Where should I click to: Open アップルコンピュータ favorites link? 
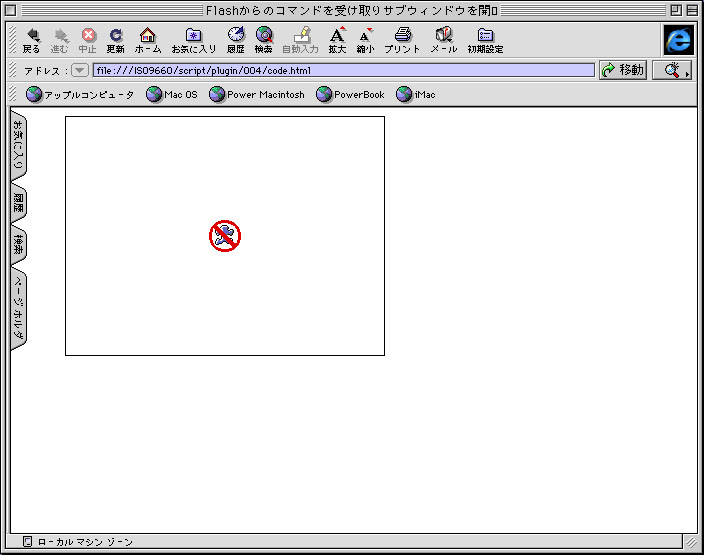point(80,94)
